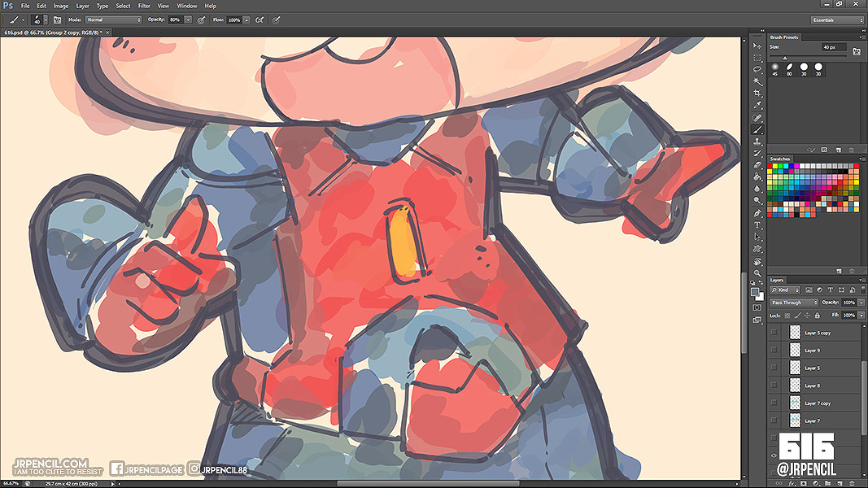Open the Layer menu
The image size is (868, 488).
point(82,6)
